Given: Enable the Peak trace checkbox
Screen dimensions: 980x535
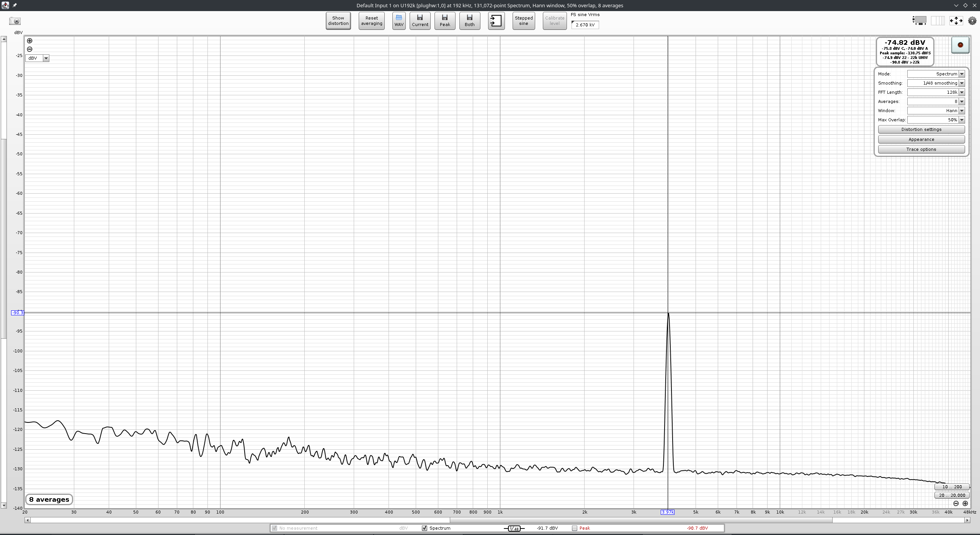Looking at the screenshot, I should click(574, 528).
